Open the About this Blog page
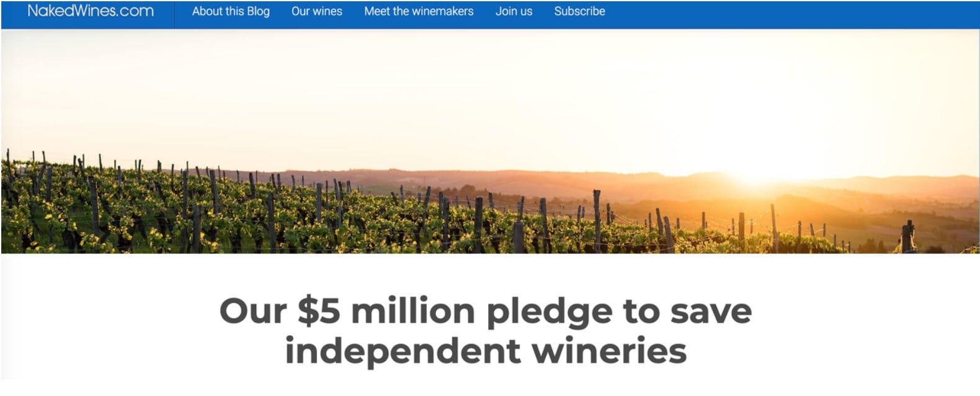980x396 pixels. click(x=231, y=11)
